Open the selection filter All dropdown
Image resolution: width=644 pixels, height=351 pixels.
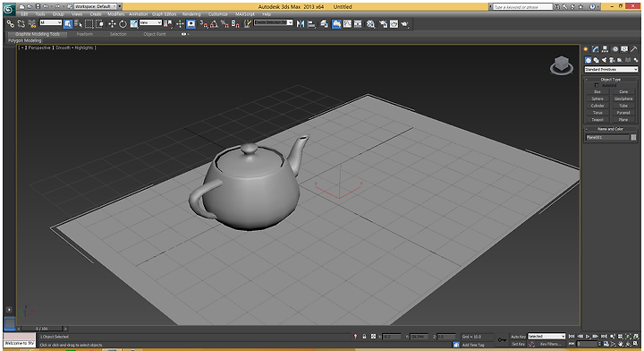tap(50, 22)
